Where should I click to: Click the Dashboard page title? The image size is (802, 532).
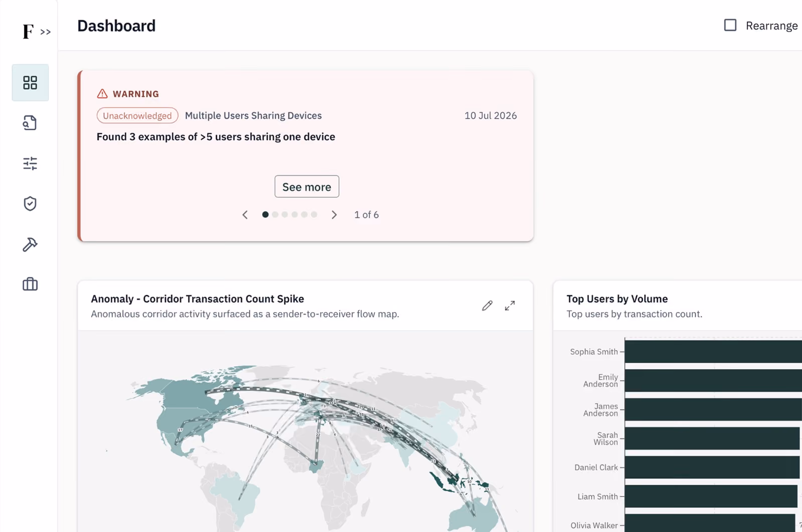point(116,26)
